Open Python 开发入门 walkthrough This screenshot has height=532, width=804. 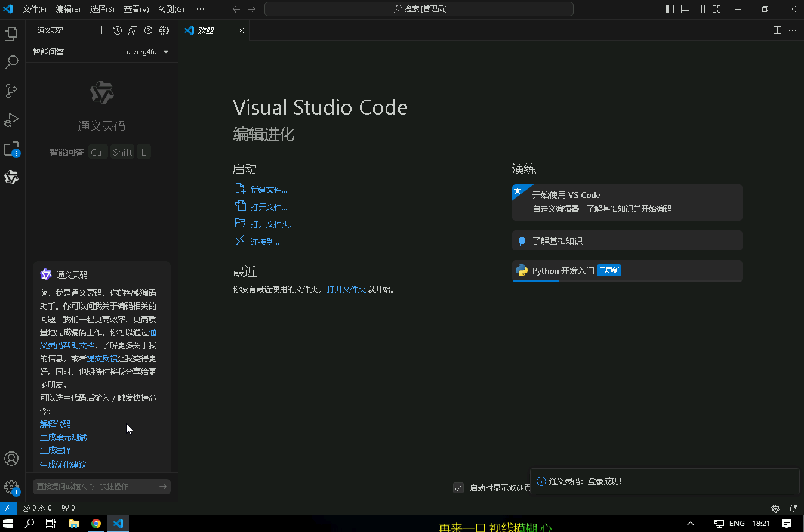(627, 271)
